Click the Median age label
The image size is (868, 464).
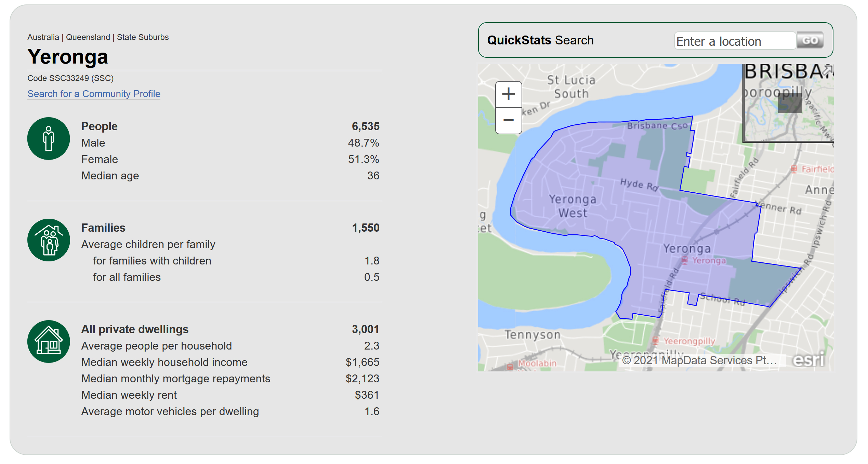(x=110, y=176)
